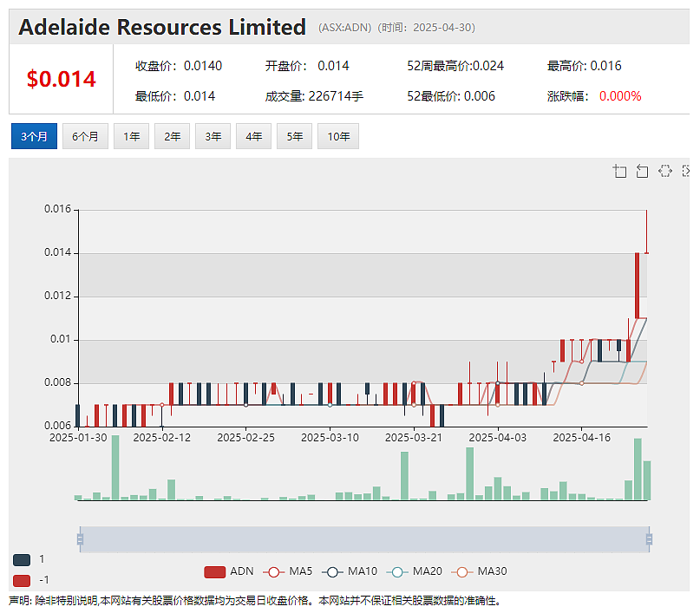Click the tall red candle rising to 0.014

click(638, 285)
